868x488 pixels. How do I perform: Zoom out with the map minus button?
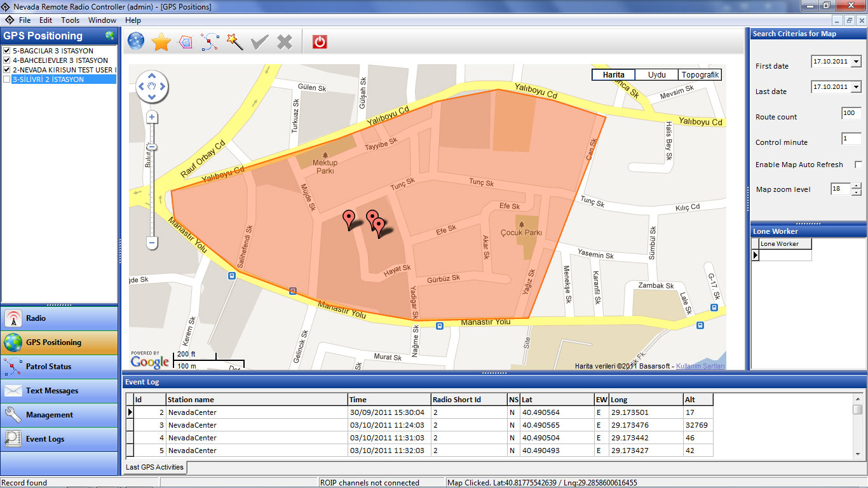click(x=152, y=242)
